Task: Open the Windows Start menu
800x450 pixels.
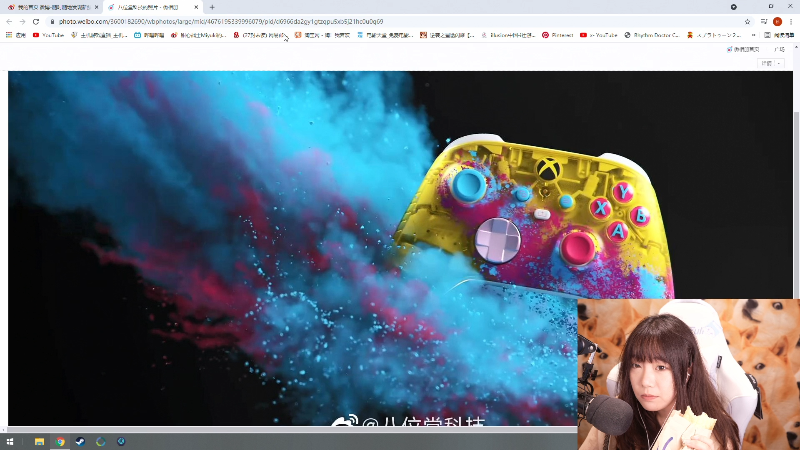Action: (10, 442)
